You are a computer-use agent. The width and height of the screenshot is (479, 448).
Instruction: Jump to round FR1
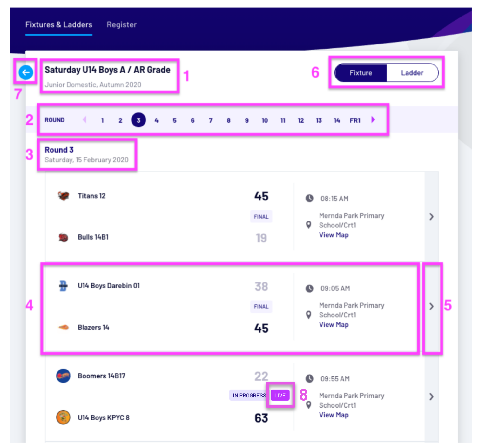coord(355,120)
